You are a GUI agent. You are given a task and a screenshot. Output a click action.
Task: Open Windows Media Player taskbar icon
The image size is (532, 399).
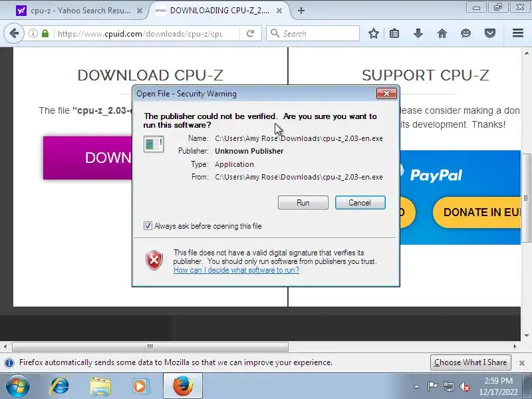click(x=140, y=386)
